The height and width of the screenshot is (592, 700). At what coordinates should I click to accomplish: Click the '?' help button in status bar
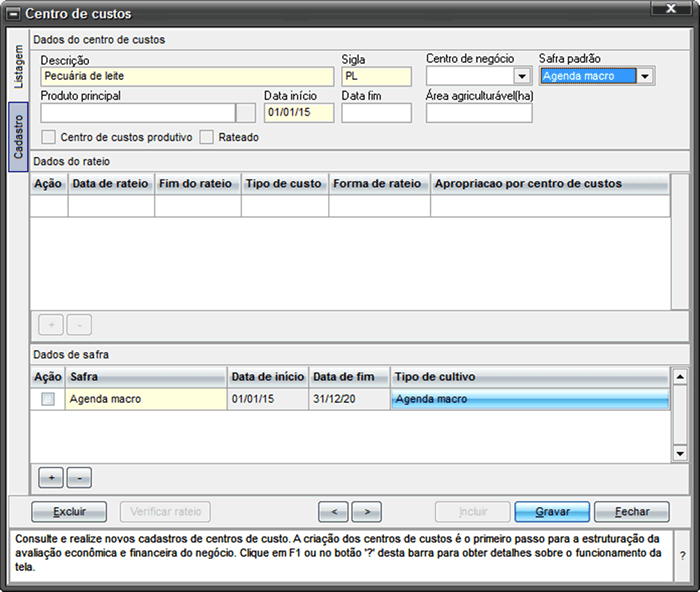(x=682, y=556)
